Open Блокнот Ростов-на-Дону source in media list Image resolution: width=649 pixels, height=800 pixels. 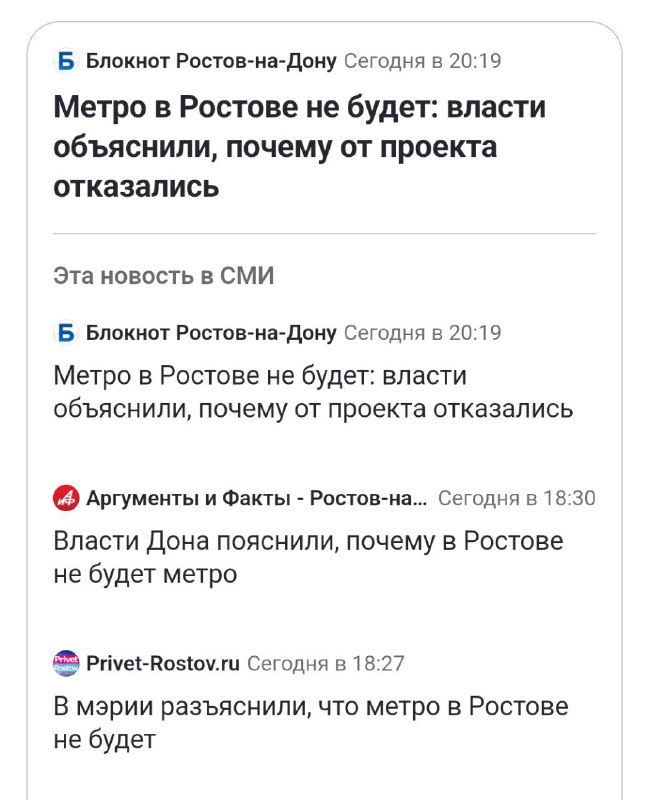tap(211, 333)
